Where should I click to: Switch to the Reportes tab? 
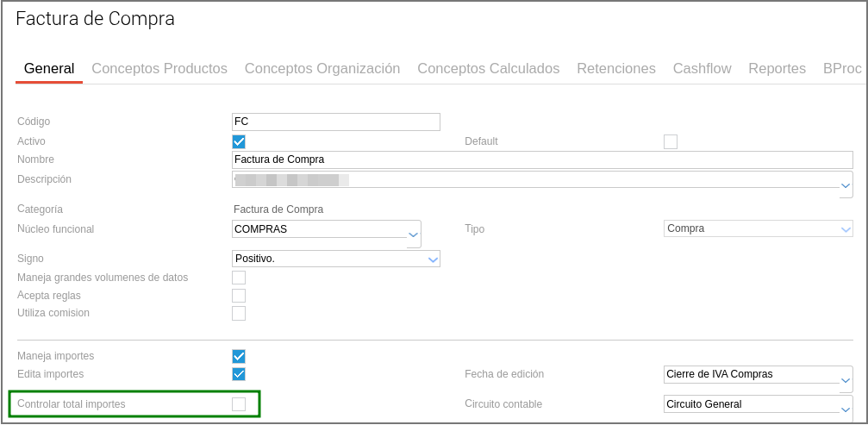point(777,69)
